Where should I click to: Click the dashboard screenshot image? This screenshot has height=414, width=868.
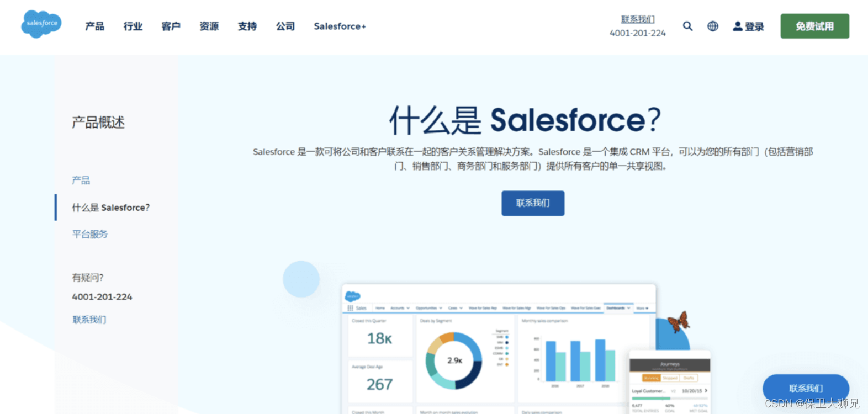[499, 349]
